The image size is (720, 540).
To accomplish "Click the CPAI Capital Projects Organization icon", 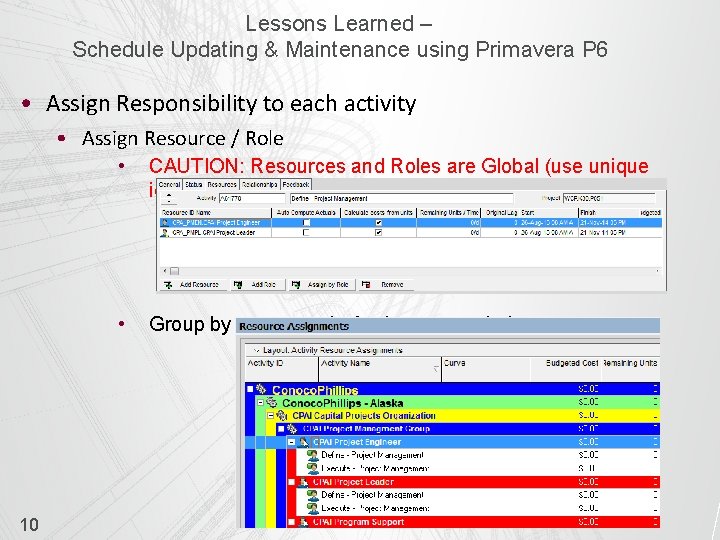I will 281,416.
